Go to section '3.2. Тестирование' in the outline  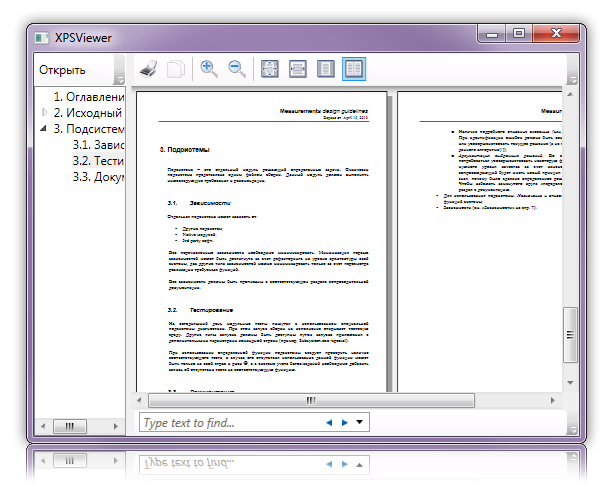coord(98,161)
